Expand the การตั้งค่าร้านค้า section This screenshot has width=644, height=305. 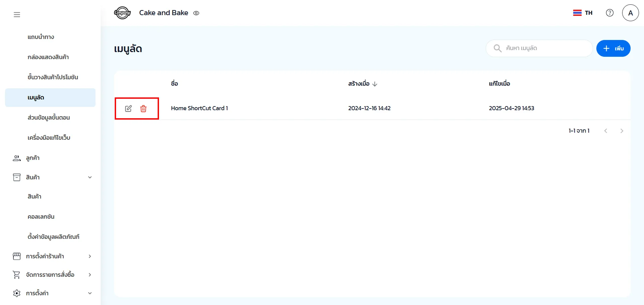pyautogui.click(x=90, y=256)
